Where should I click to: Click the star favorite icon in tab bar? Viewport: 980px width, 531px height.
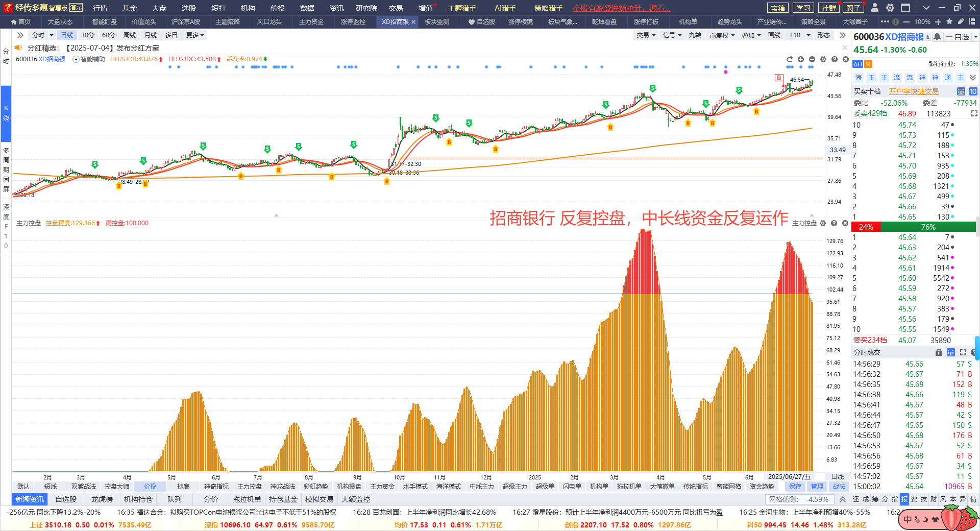coord(949,21)
